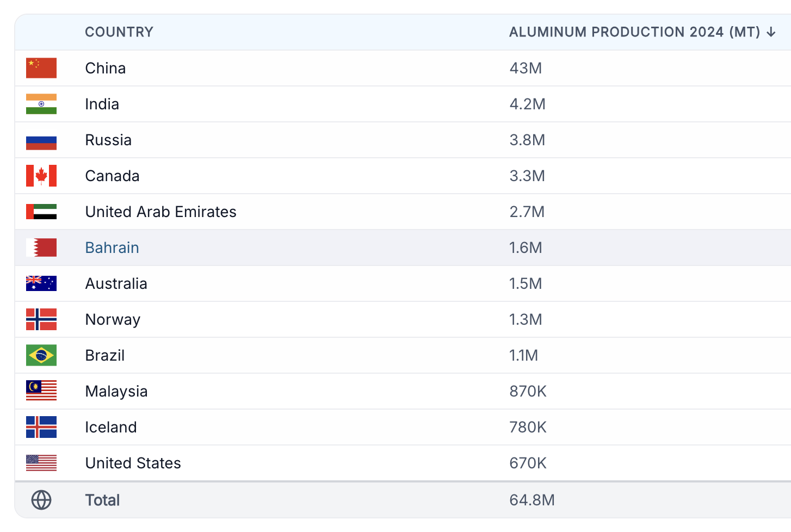The height and width of the screenshot is (532, 791).
Task: Click the India flag icon
Action: [x=41, y=104]
